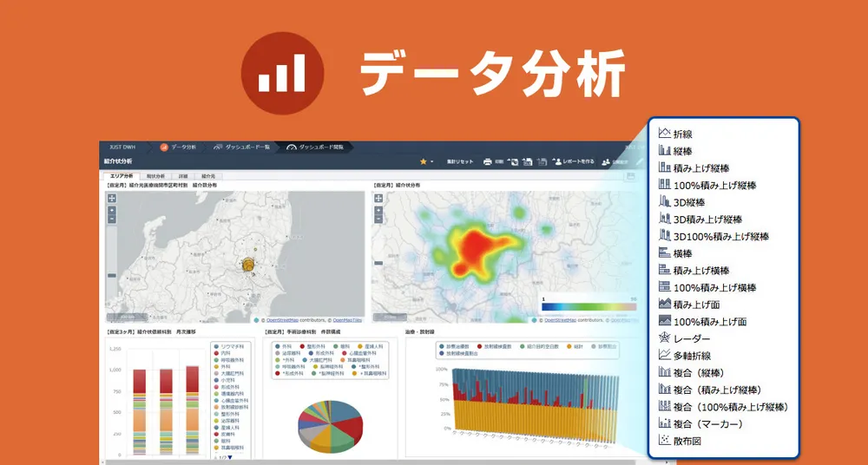The width and height of the screenshot is (868, 465).
Task: Pick the 3D100%積み上げ縦棒 chart icon
Action: point(665,236)
